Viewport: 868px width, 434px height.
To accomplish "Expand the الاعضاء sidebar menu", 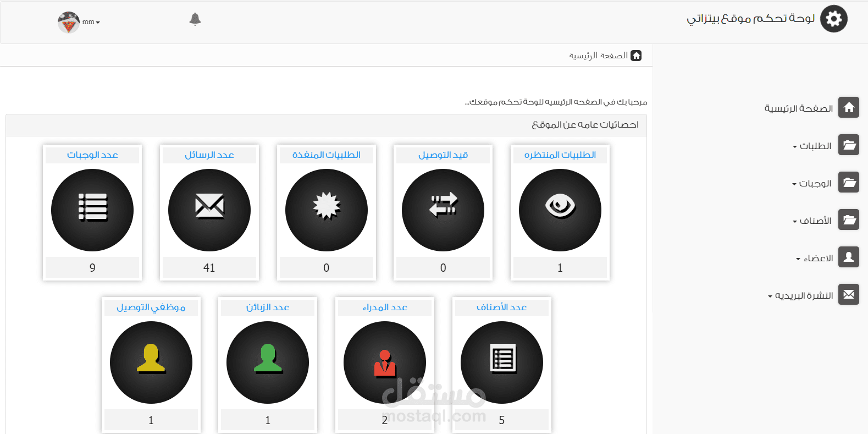I will (x=815, y=258).
